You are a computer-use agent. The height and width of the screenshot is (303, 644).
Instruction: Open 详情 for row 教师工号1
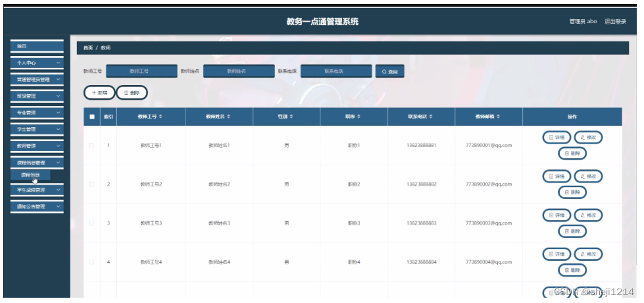(x=557, y=137)
